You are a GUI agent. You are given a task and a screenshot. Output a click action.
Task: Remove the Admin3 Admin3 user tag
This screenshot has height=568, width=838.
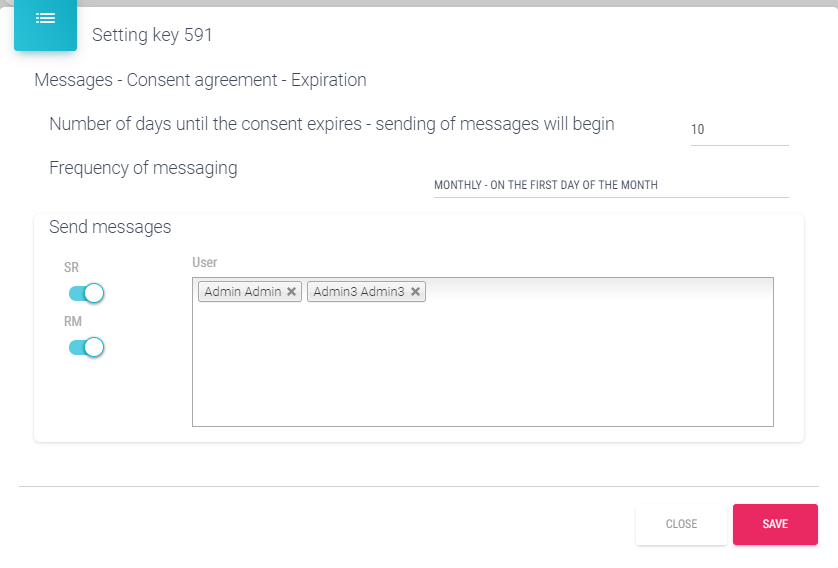click(x=415, y=292)
